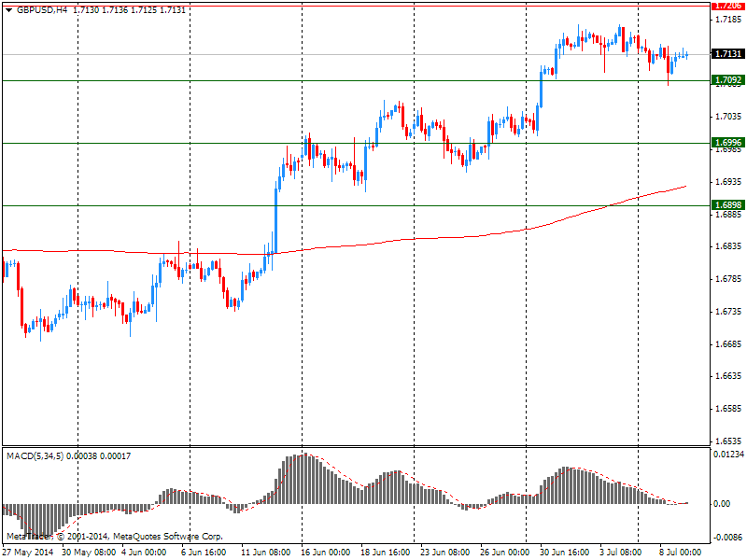Click the 3 Jul 08:00 time label
747x560 pixels.
(621, 553)
